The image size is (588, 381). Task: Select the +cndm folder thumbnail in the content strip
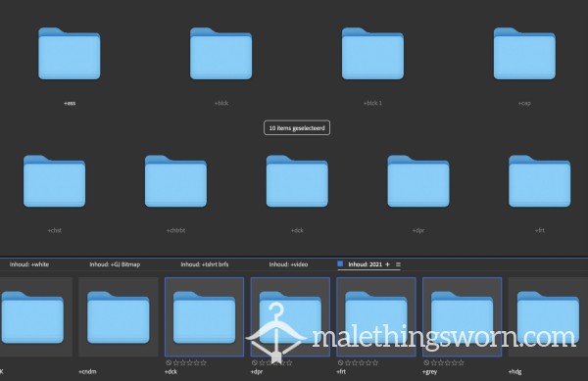[119, 317]
